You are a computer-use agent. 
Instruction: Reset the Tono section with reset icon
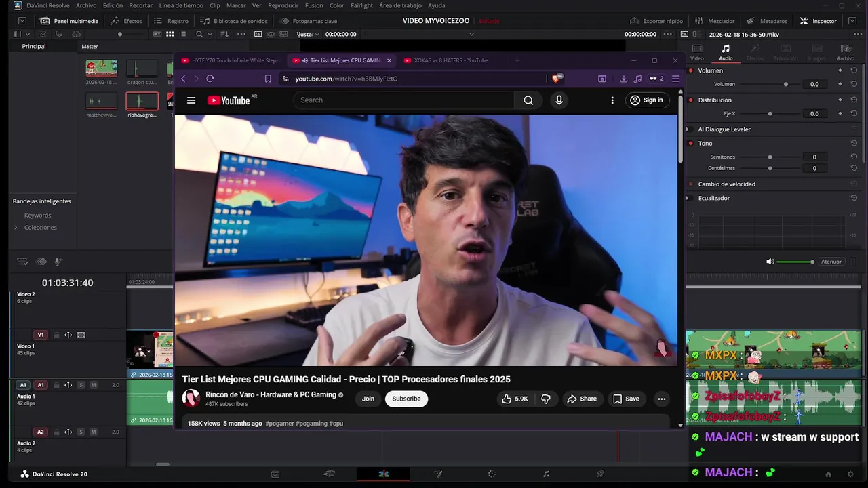pos(854,143)
